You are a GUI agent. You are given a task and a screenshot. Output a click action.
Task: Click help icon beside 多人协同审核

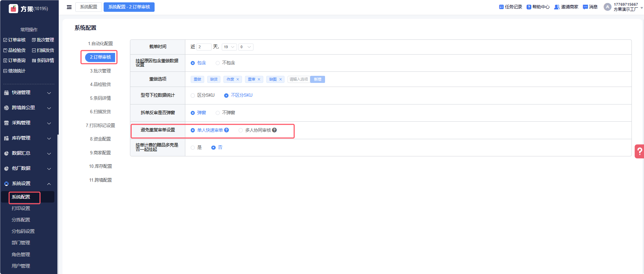(274, 130)
